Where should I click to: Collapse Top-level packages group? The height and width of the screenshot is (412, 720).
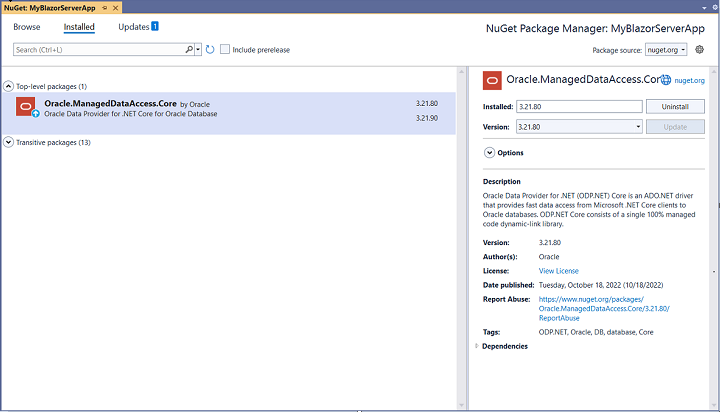8,86
